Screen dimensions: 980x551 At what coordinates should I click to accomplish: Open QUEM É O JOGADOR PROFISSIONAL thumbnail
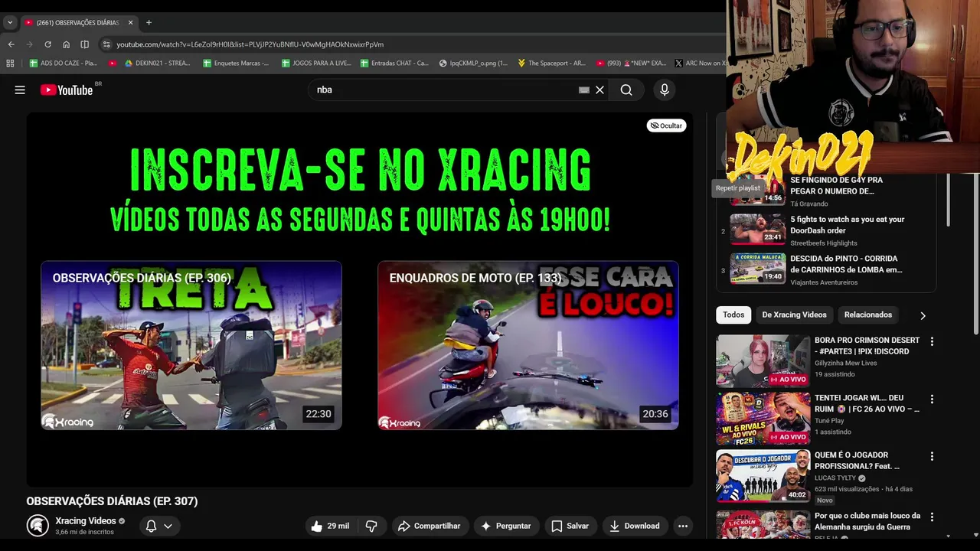pos(763,476)
